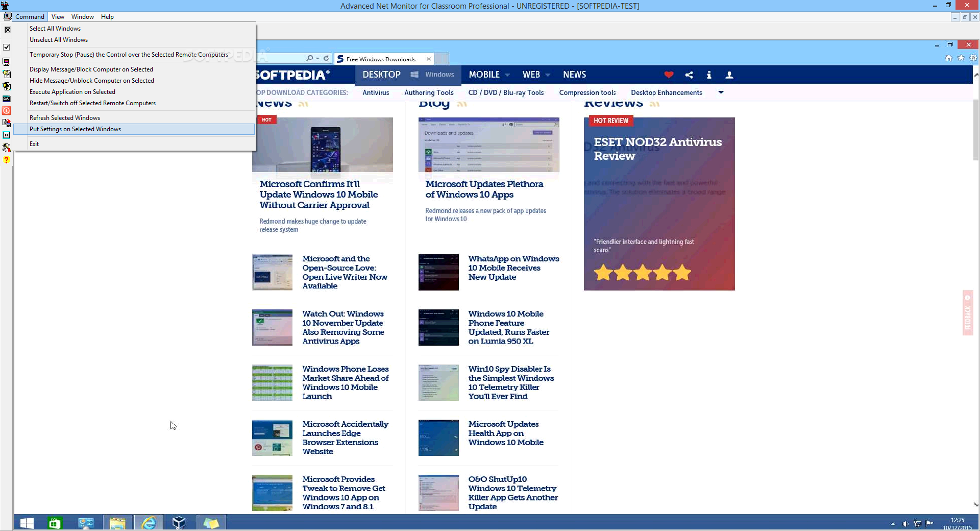Open the CD / DVD / Blu-ray Tools link
Viewport: 980px width, 531px height.
[506, 92]
